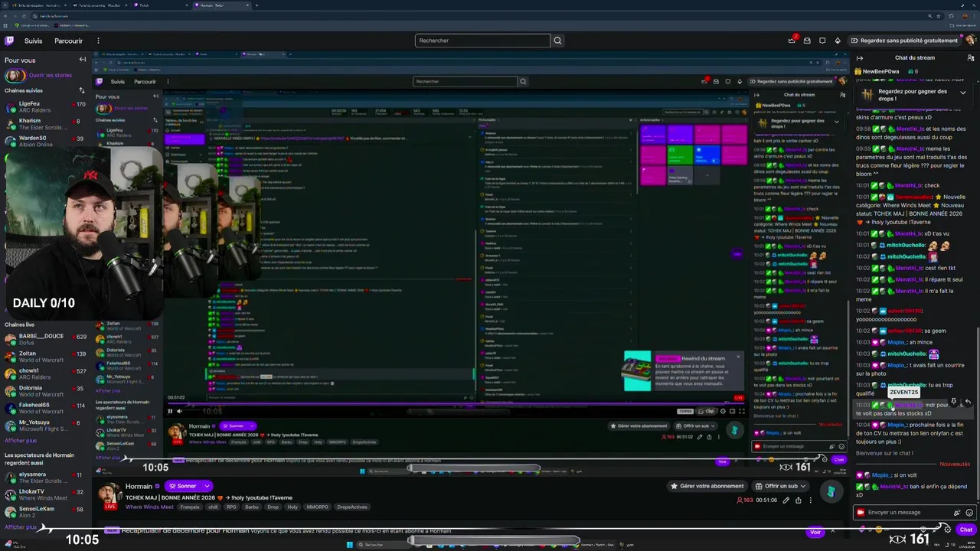Dismiss the December recap banner with its X
This screenshot has height=551, width=980.
(x=833, y=531)
